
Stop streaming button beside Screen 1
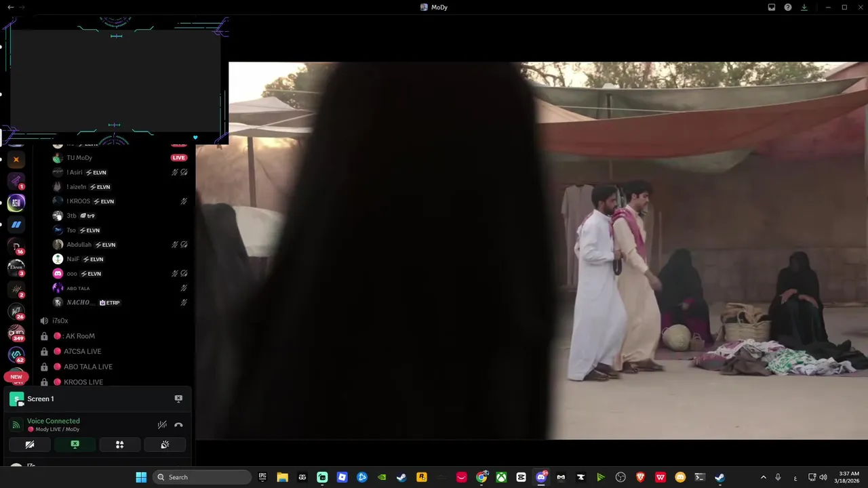click(x=178, y=399)
